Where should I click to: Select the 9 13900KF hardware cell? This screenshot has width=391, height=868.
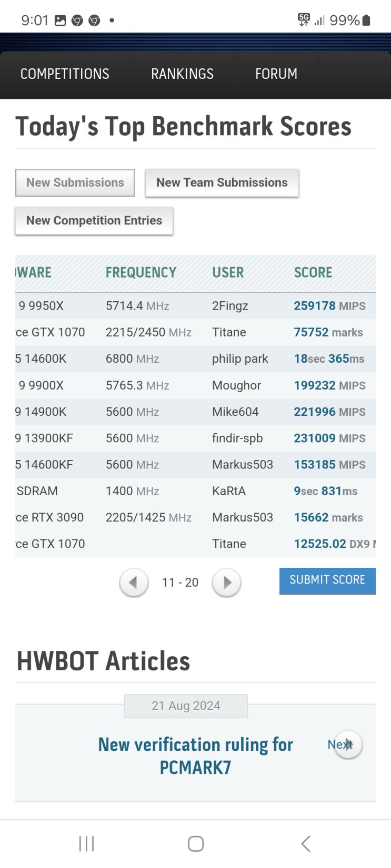44,438
